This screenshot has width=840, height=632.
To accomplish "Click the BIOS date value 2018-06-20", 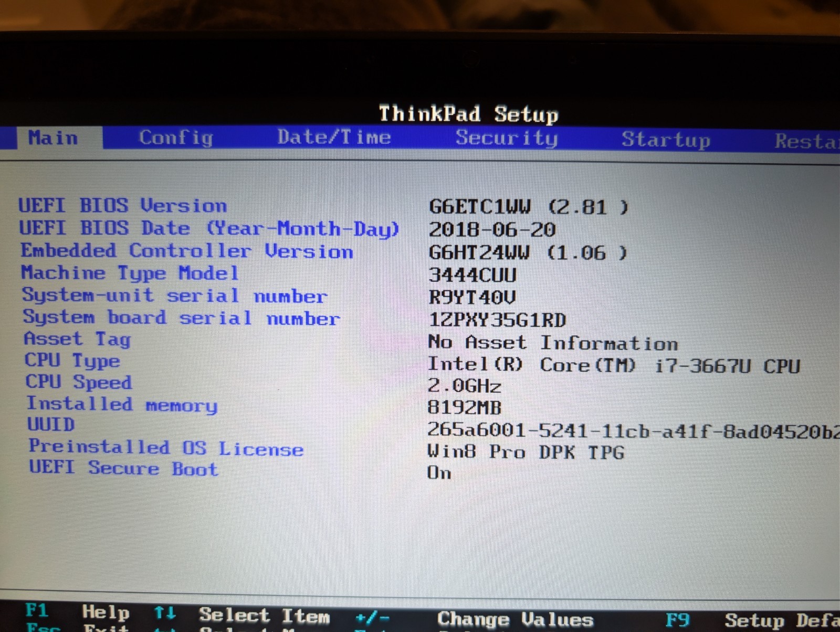I will [x=492, y=230].
